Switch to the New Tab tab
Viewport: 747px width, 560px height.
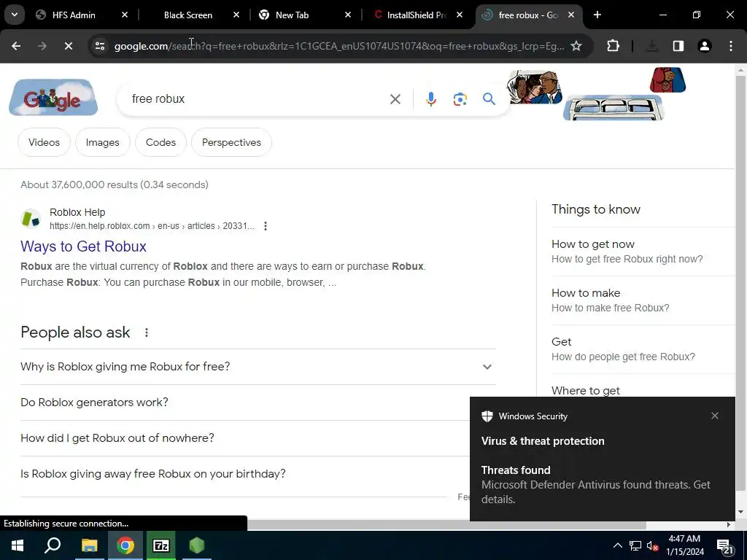(x=292, y=15)
